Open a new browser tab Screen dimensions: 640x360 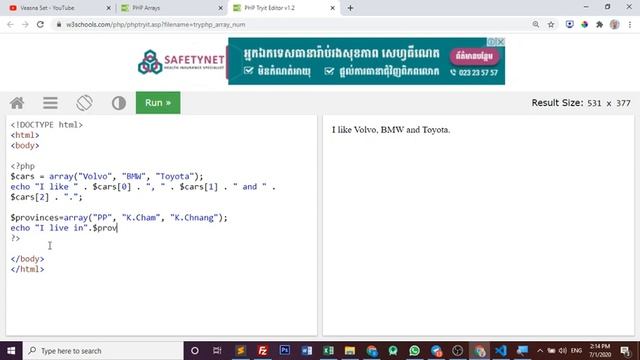click(x=350, y=8)
